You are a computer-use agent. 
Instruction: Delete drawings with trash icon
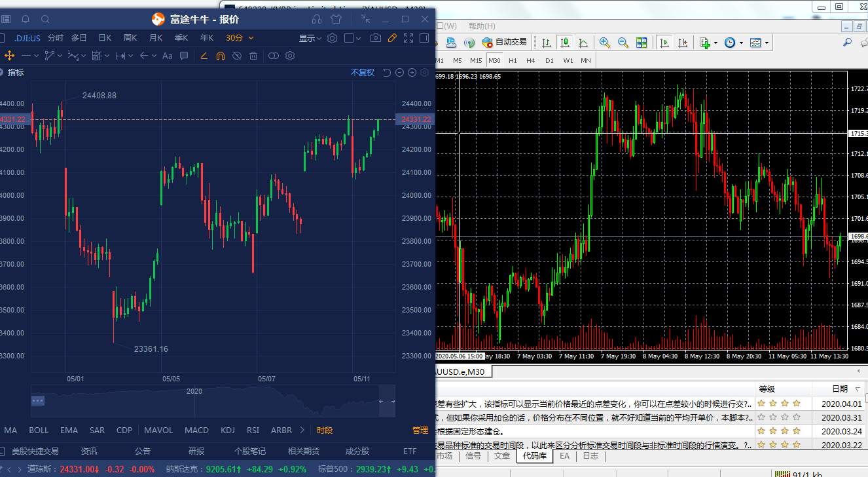pos(253,56)
